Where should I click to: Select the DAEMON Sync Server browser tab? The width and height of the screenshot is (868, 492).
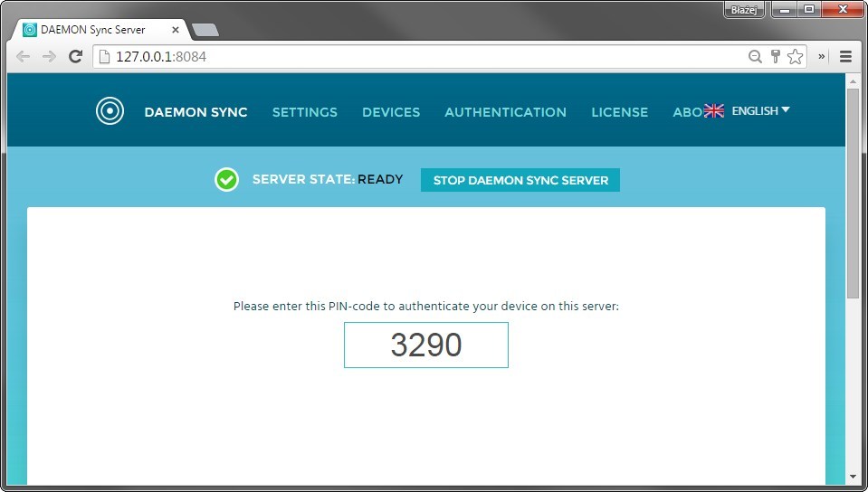click(x=100, y=30)
